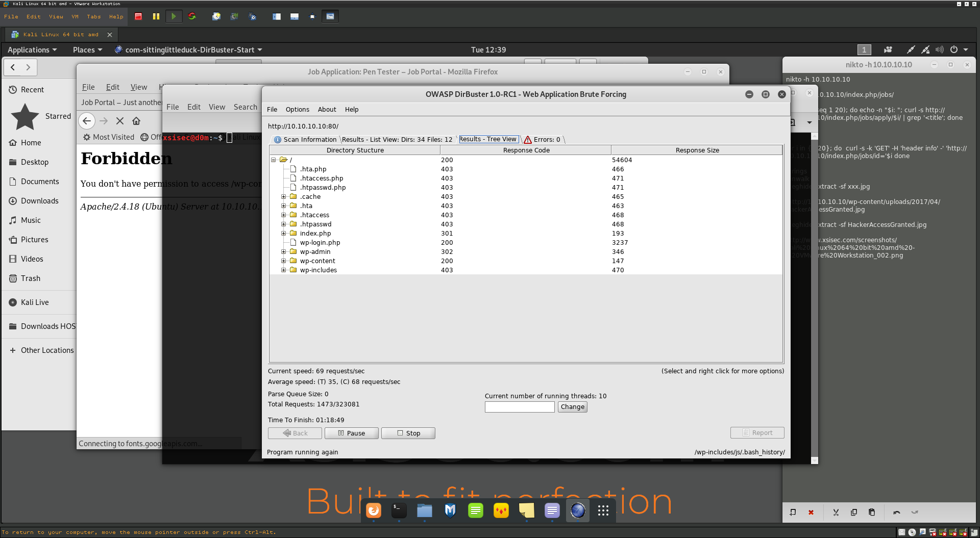Click the red delete note icon

click(811, 513)
